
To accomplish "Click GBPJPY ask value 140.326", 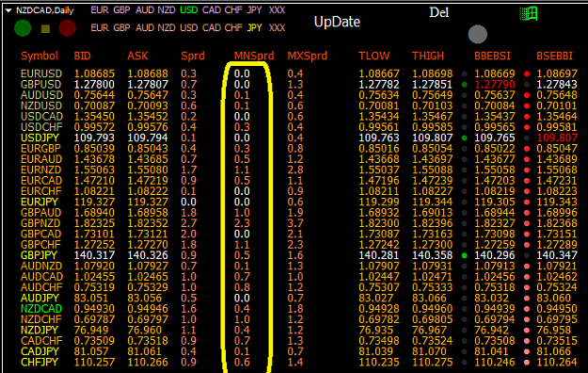I will pos(148,255).
